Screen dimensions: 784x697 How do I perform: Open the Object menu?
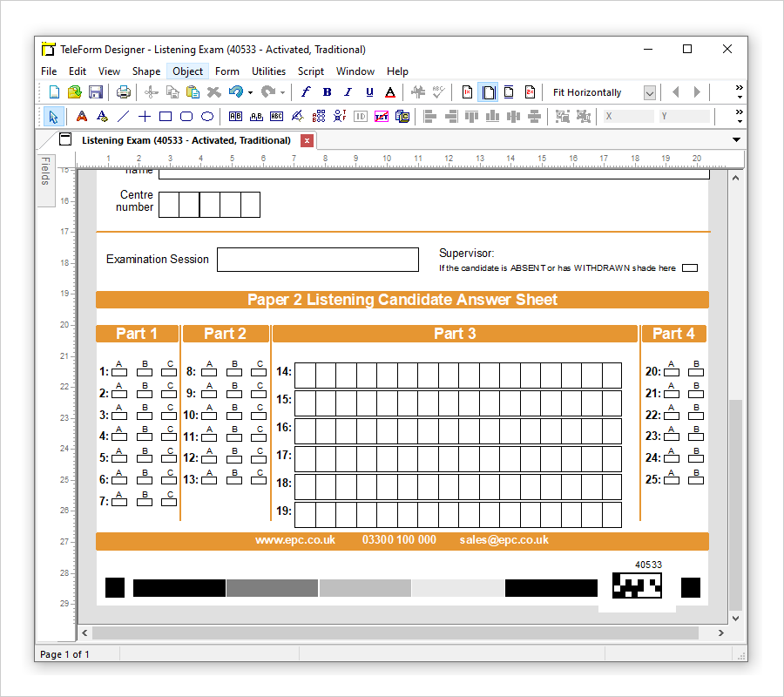[187, 71]
